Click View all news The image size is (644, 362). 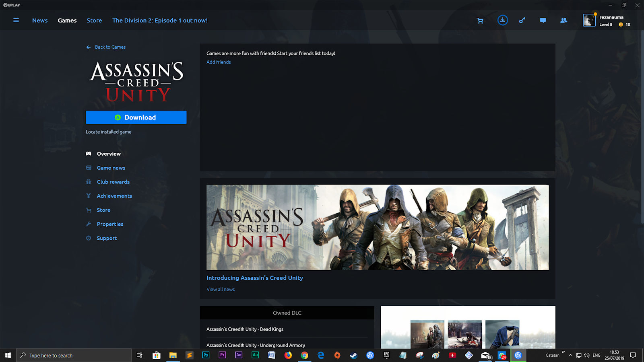click(221, 289)
